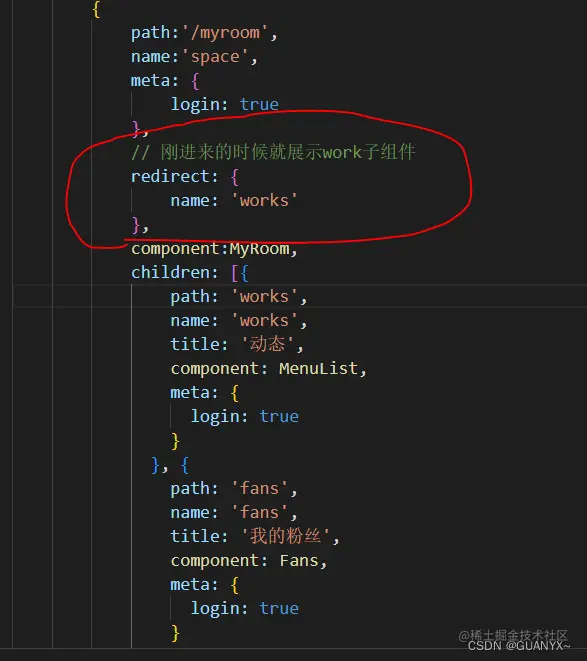The width and height of the screenshot is (587, 661).
Task: Click 'works' string inside the redirect object
Action: (264, 201)
